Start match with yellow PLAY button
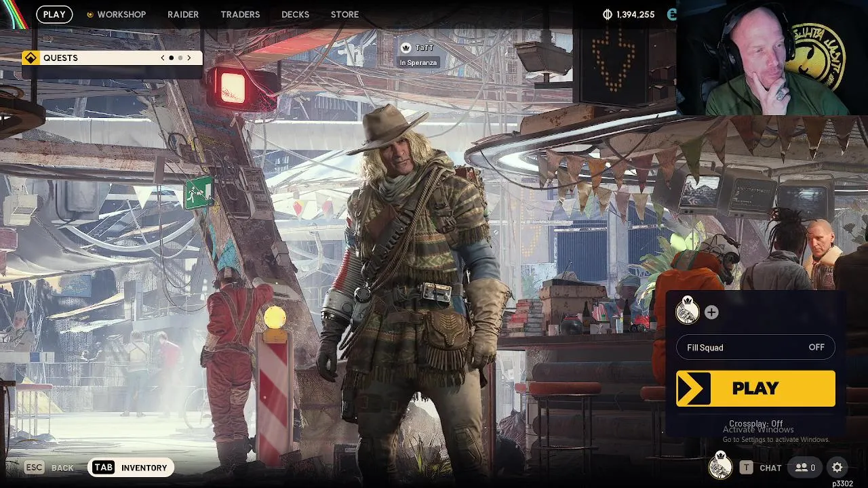 pos(755,388)
